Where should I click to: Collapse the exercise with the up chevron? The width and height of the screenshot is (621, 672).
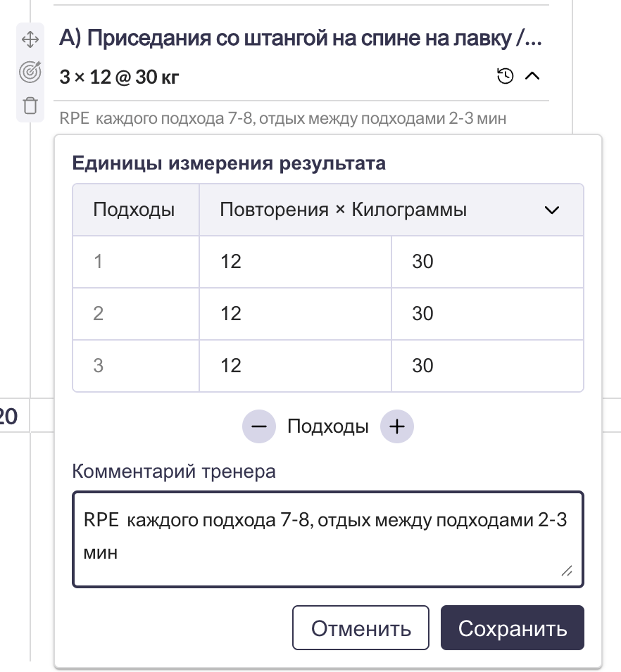click(x=533, y=76)
